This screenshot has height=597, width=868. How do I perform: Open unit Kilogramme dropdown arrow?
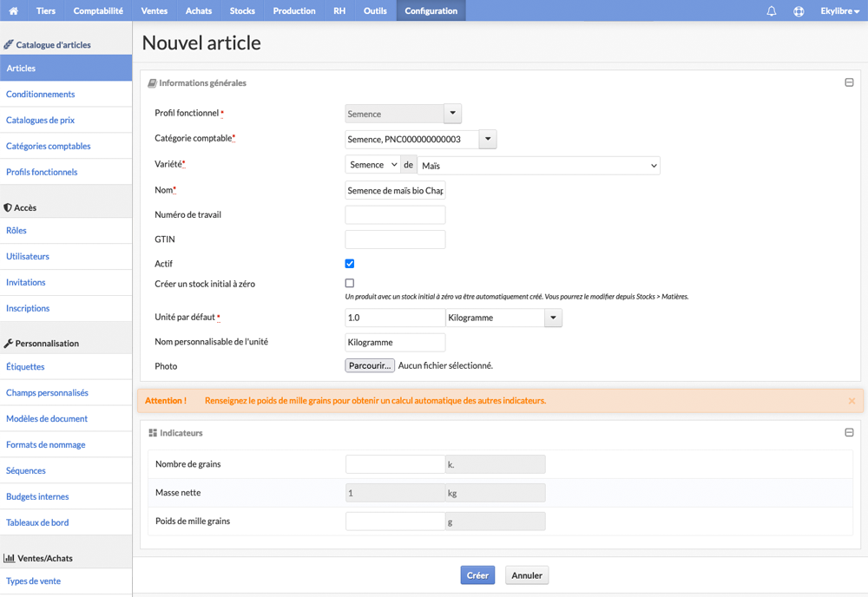tap(553, 318)
